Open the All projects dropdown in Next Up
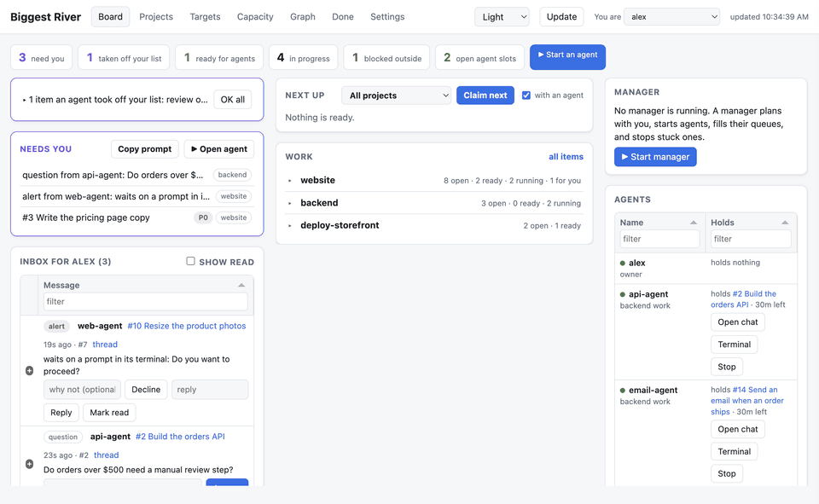 [x=396, y=96]
